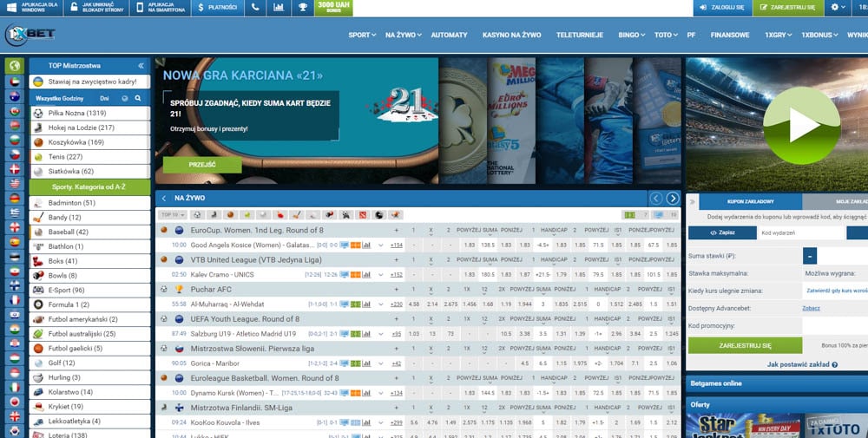This screenshot has width=868, height=438.
Task: Click the minus stake stepper in bet slip
Action: point(809,256)
